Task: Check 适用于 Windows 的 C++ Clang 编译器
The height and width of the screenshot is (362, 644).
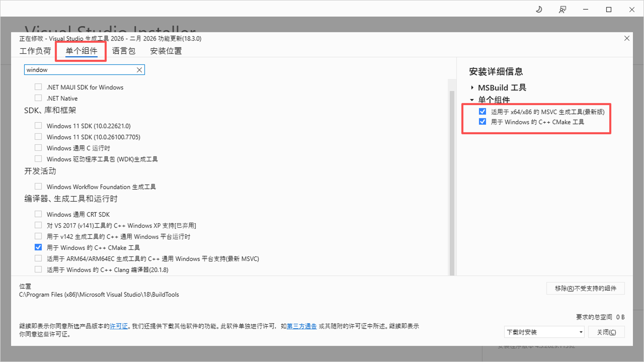Action: click(38, 269)
